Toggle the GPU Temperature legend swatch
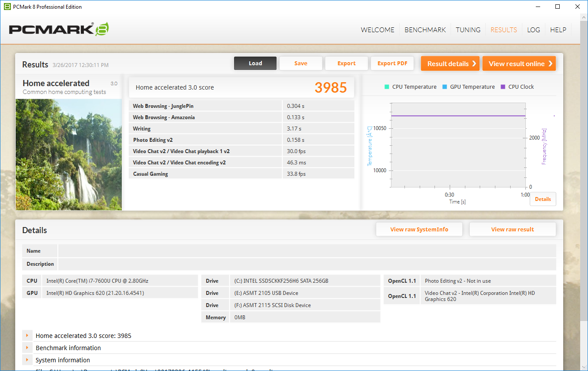The image size is (588, 371). tap(444, 87)
